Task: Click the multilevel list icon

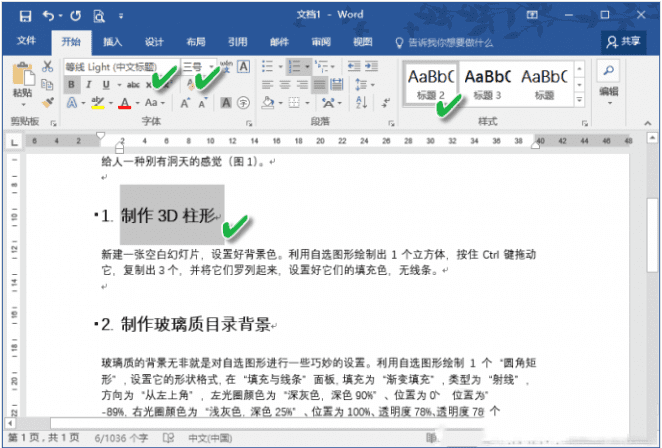Action: click(322, 66)
